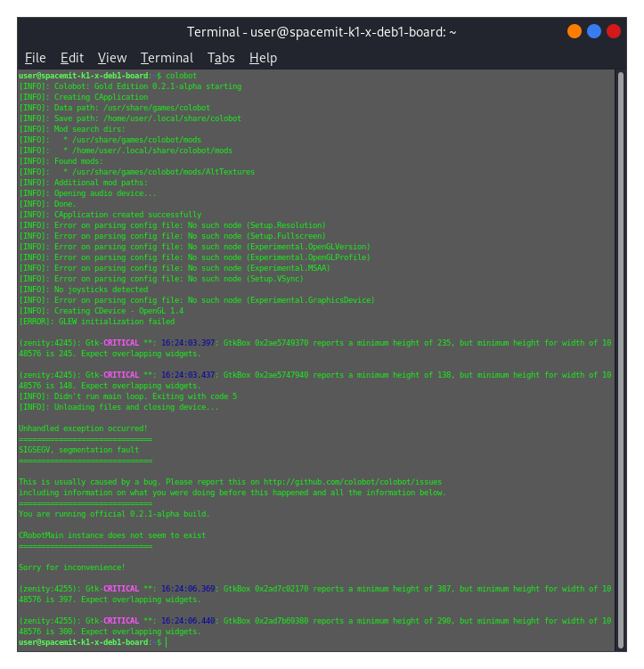Open the File menu
Screen dimensions: 644x669
point(35,58)
